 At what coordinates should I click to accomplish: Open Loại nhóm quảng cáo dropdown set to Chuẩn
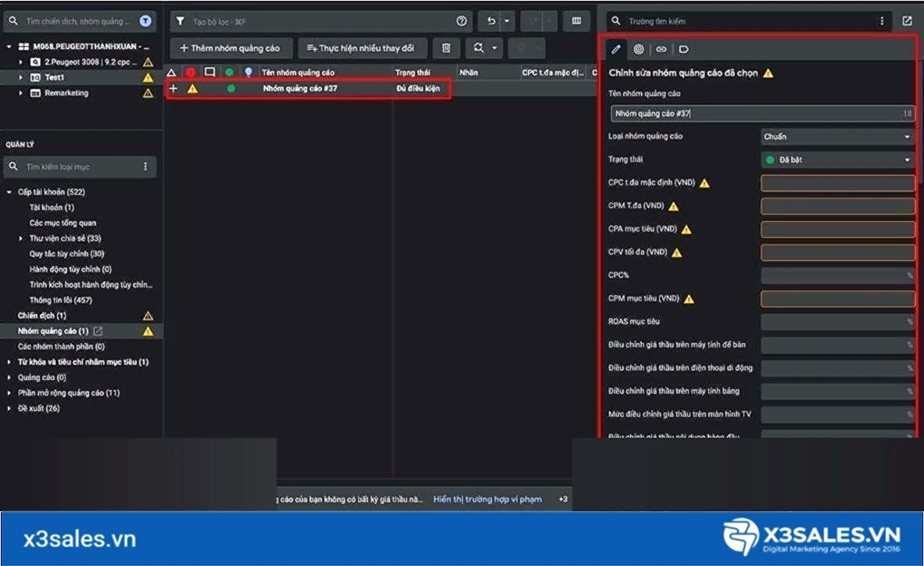(x=837, y=137)
